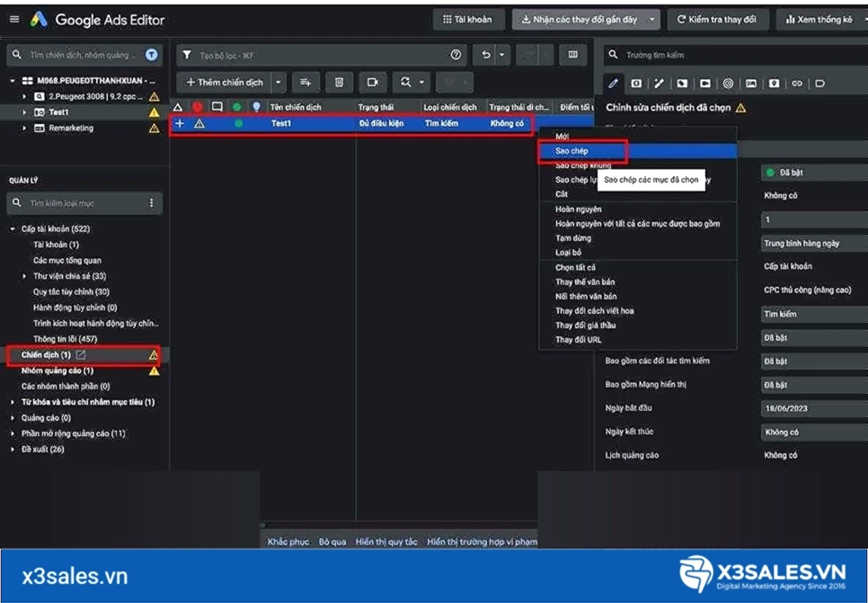Open the three-dot menu in item type search
The height and width of the screenshot is (603, 868).
coord(151,203)
